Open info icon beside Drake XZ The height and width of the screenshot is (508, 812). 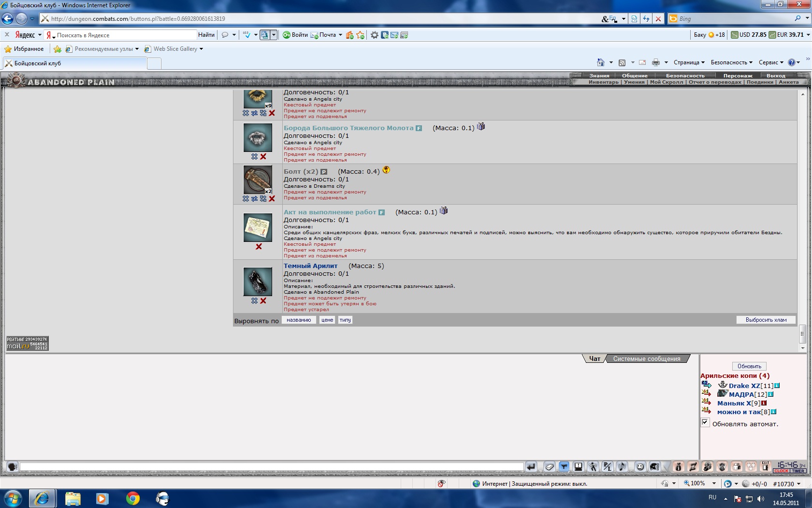(x=777, y=386)
